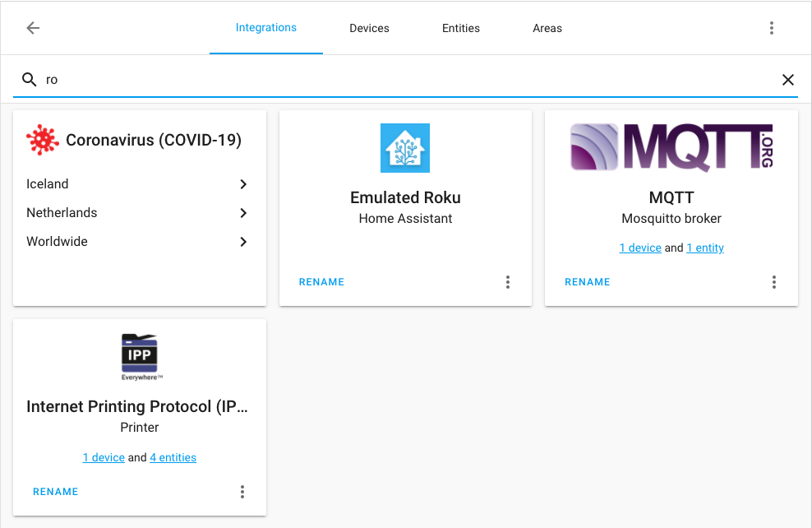Rename the MQTT integration

pos(587,281)
